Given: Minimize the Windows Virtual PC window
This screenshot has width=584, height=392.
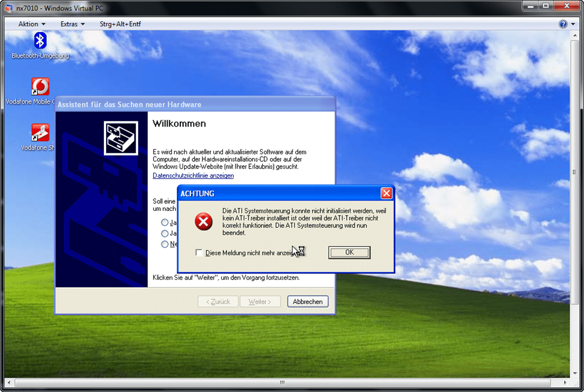Looking at the screenshot, I should point(530,6).
